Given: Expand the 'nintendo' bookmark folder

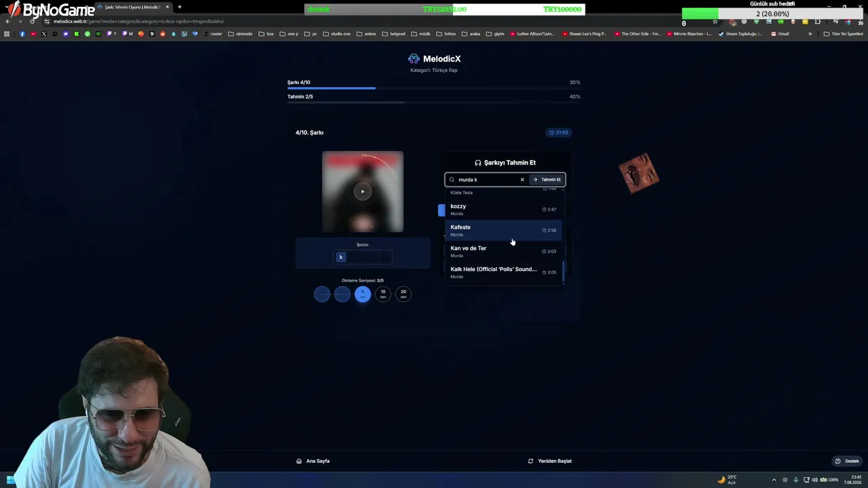Looking at the screenshot, I should click(x=240, y=34).
